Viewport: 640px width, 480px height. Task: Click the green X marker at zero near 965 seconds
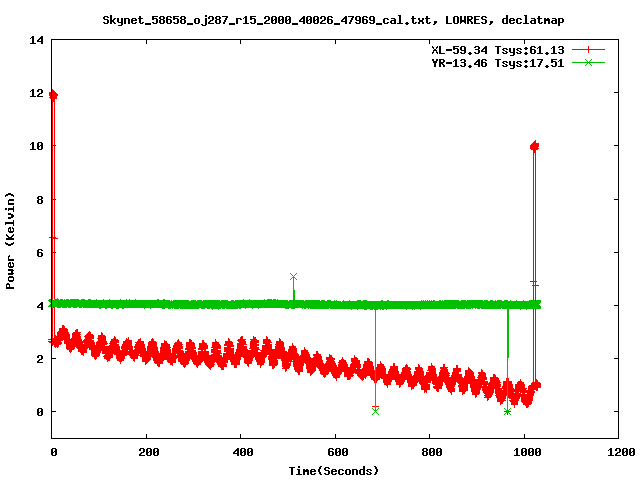click(507, 411)
